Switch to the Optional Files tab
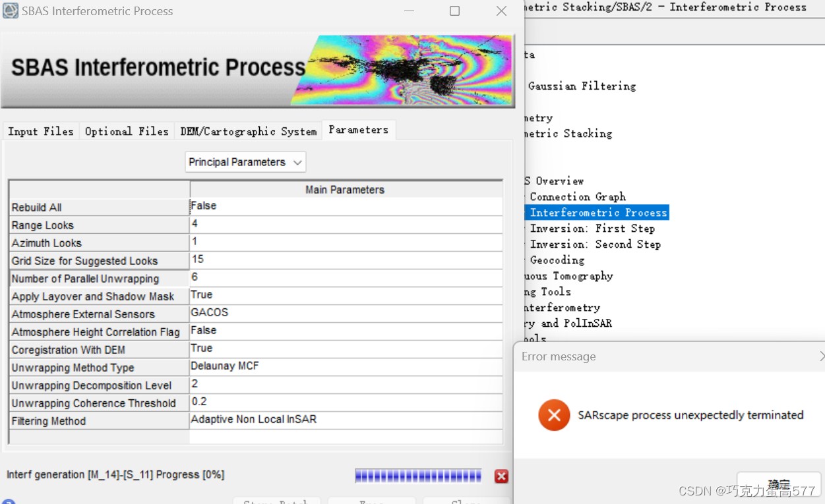Screen dimensions: 825x504 pos(127,131)
